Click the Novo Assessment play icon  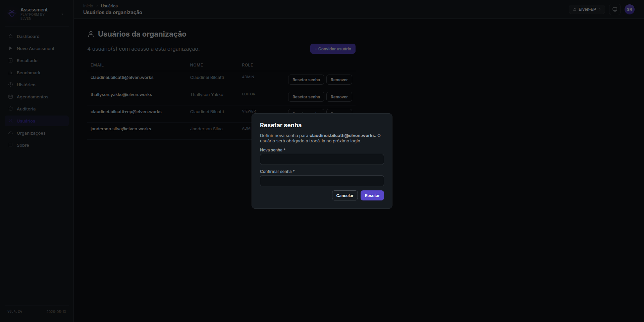10,48
